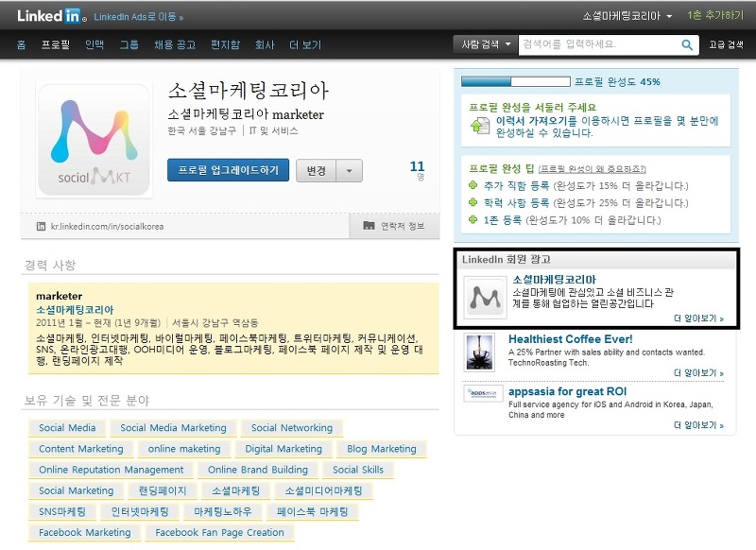
Task: Open the 더 보기 menu
Action: coord(305,44)
